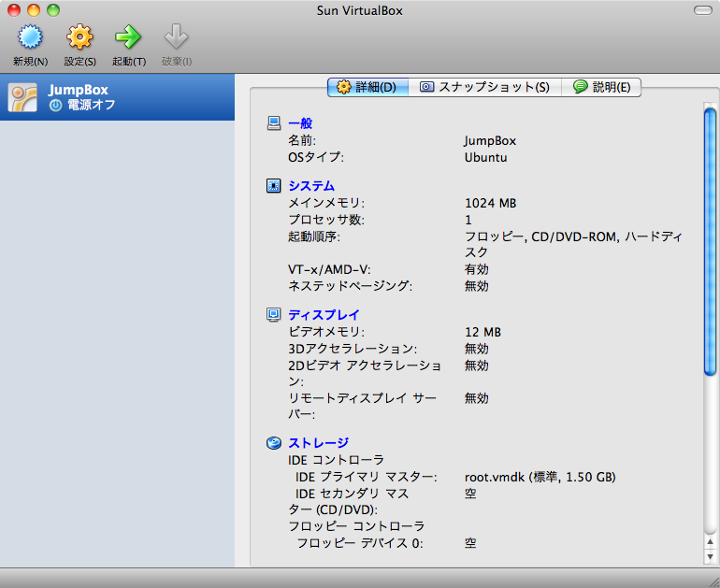Click the details pane scrollbar thumb
The image size is (720, 588).
[710, 242]
